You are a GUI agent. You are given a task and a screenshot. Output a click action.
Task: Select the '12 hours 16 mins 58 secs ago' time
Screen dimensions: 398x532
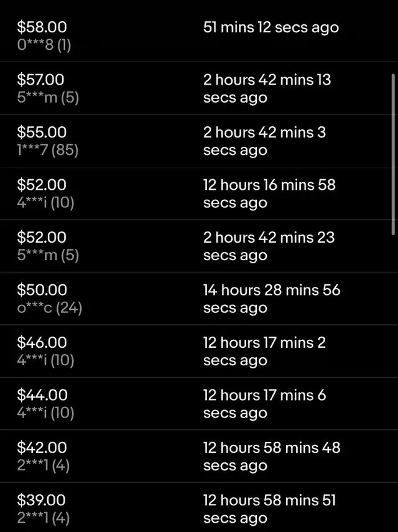pyautogui.click(x=269, y=194)
